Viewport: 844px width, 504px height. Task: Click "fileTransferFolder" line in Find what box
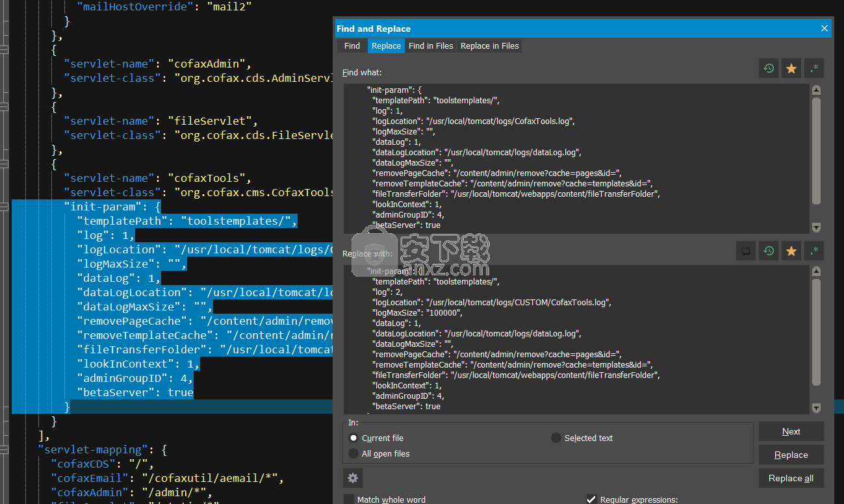pos(516,194)
